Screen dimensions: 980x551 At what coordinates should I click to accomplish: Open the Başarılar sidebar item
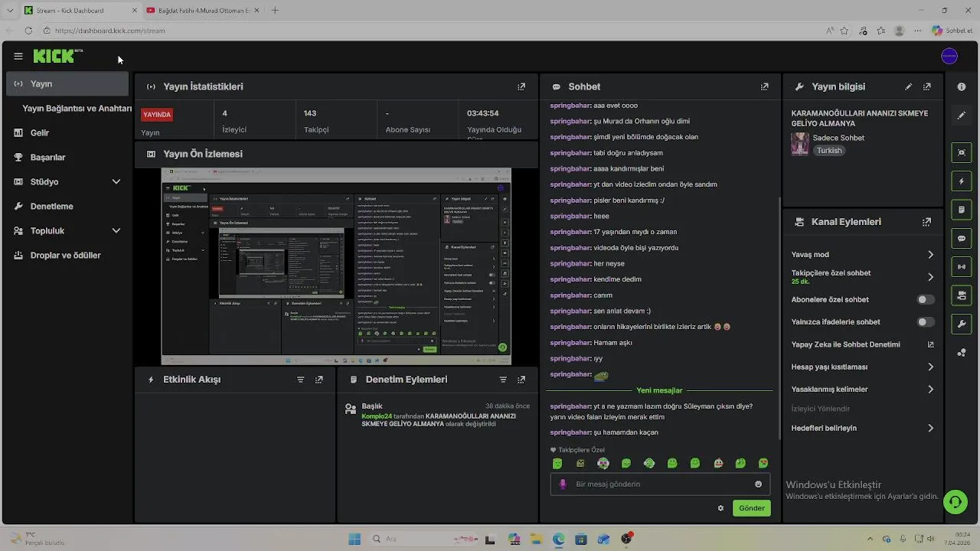pyautogui.click(x=67, y=158)
